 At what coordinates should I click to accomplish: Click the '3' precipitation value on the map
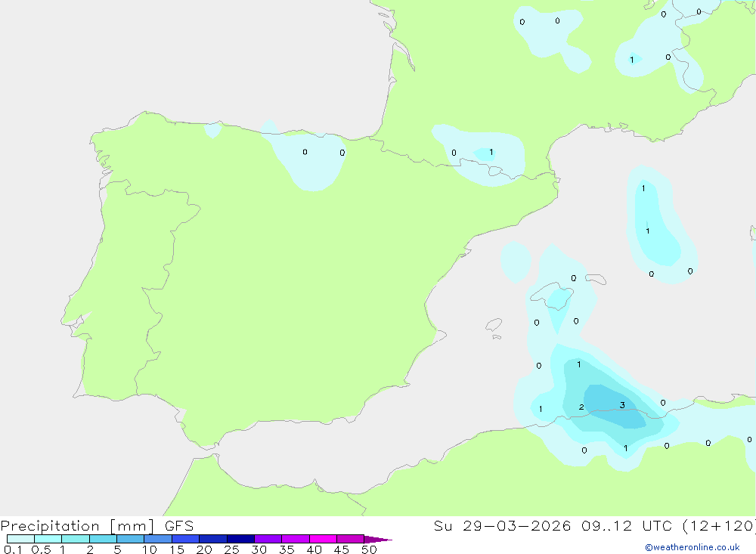click(622, 405)
